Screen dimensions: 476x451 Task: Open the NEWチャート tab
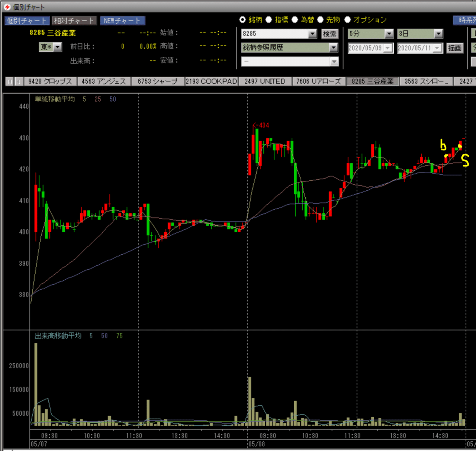(122, 20)
